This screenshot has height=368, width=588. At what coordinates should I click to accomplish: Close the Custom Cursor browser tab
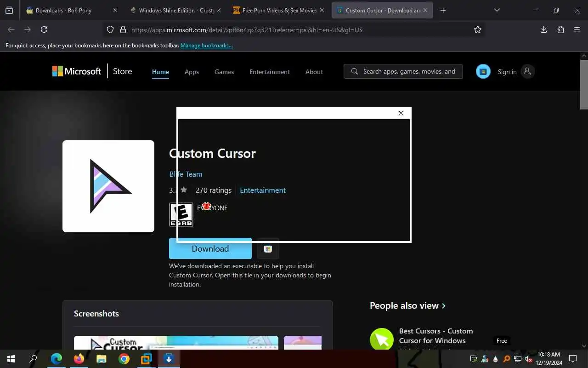[425, 10]
